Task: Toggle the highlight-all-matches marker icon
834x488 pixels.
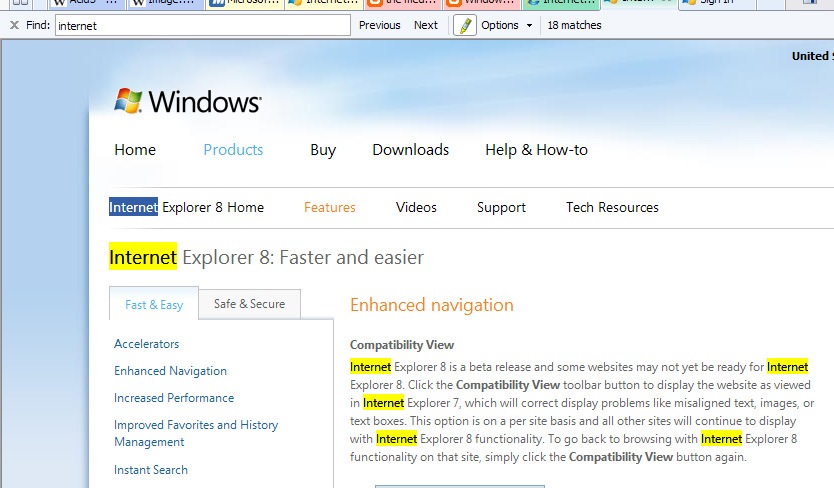Action: tap(465, 25)
